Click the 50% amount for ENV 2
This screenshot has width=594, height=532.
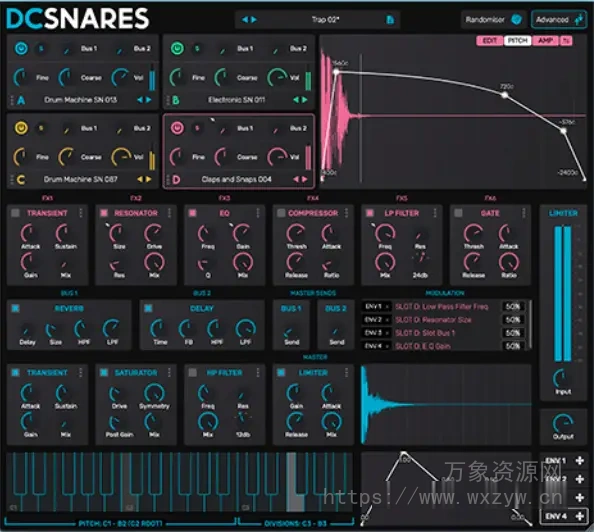513,320
